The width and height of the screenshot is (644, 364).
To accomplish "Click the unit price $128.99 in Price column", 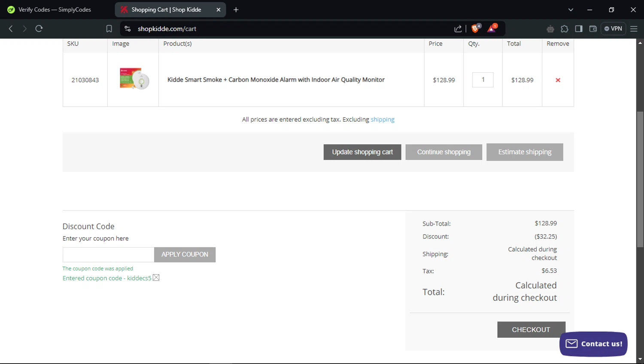I will pyautogui.click(x=444, y=80).
